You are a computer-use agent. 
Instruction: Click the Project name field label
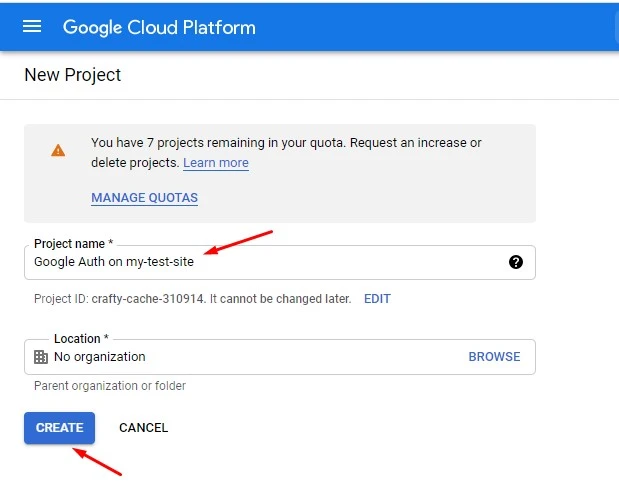[x=73, y=244]
